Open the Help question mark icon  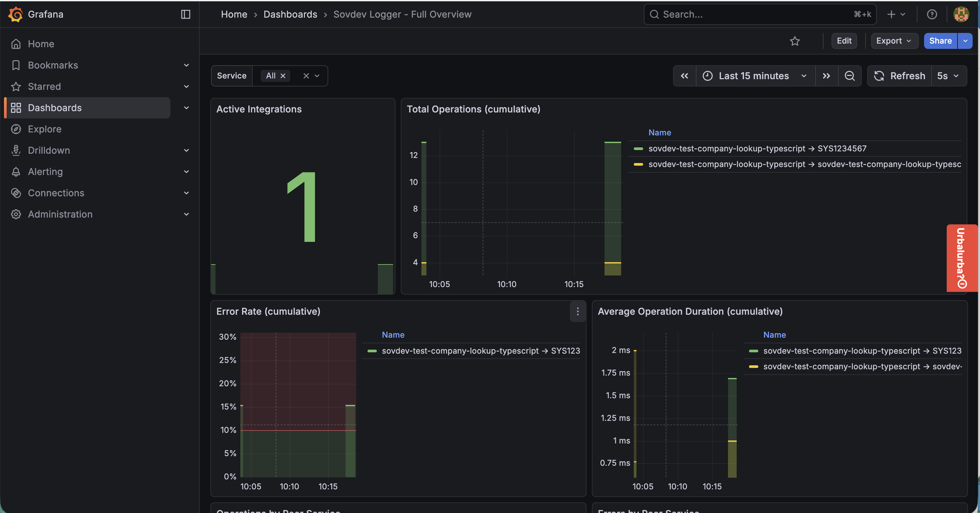[x=932, y=14]
